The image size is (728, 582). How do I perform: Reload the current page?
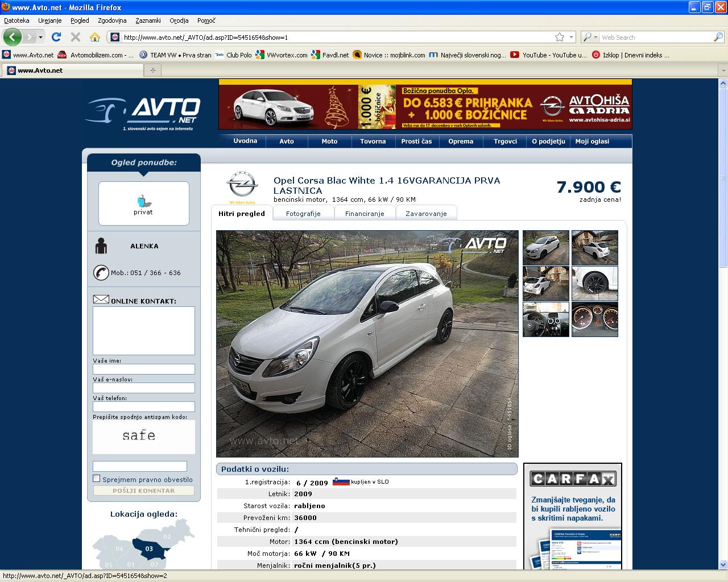click(56, 37)
